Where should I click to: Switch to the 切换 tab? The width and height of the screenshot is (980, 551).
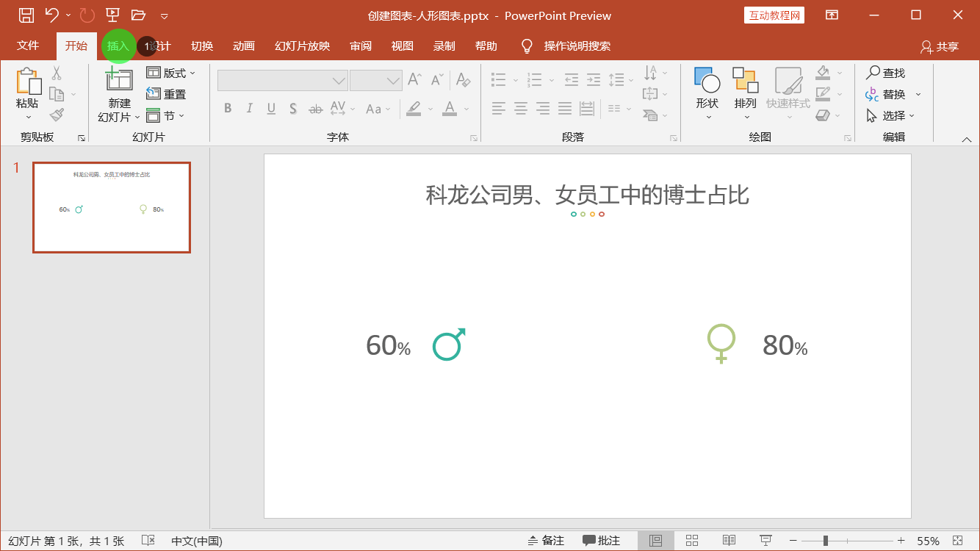[x=202, y=46]
